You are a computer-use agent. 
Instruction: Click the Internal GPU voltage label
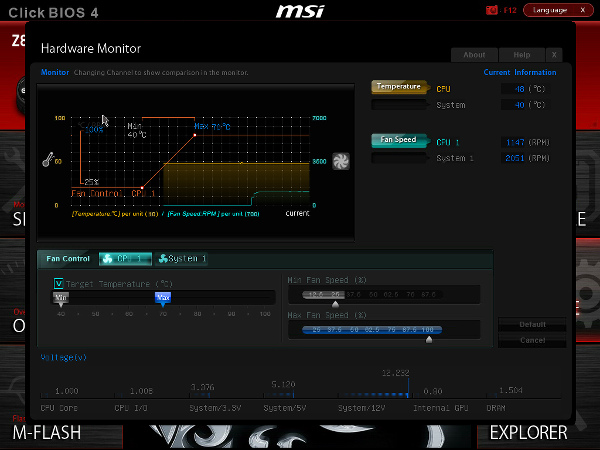(440, 408)
